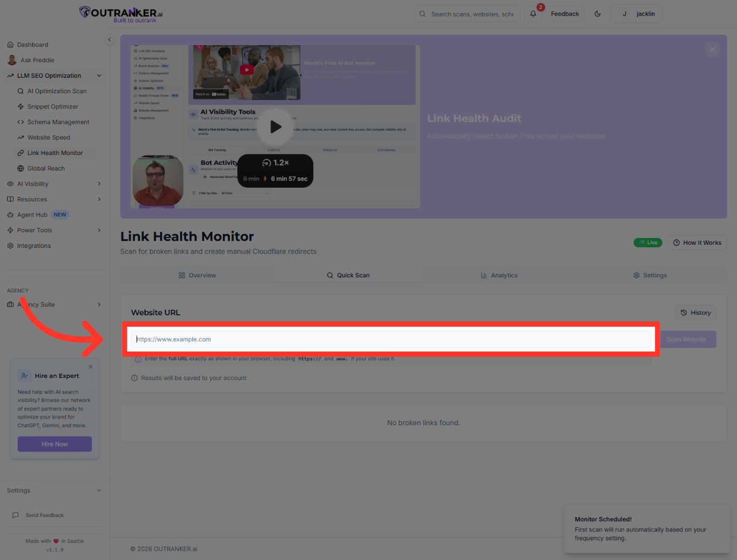Viewport: 737px width, 560px height.
Task: Click Send Feedback in sidebar
Action: [x=38, y=515]
